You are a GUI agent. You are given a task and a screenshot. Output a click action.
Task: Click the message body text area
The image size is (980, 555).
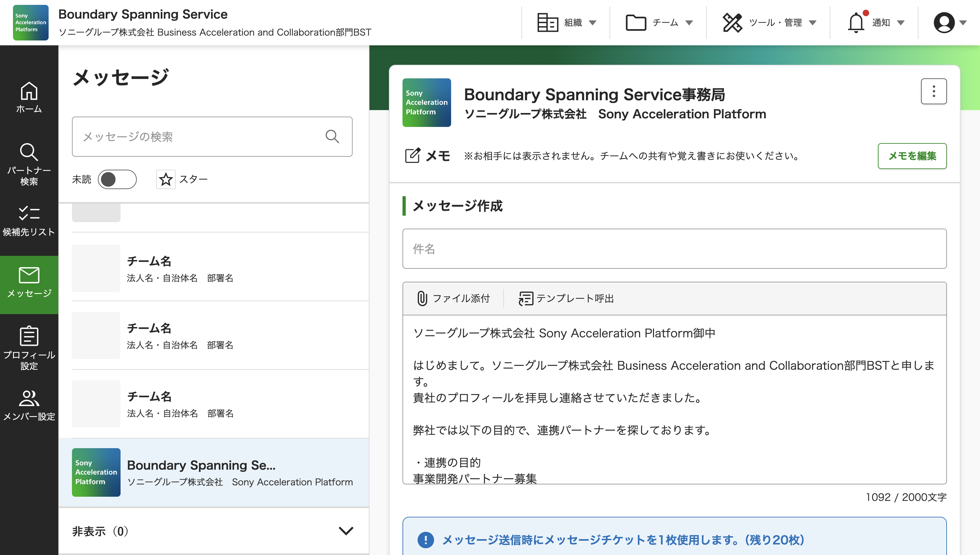(674, 400)
